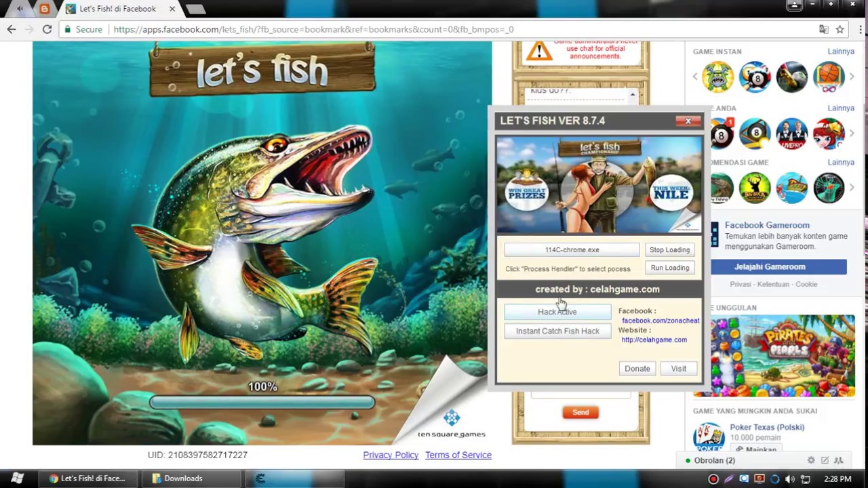The image size is (868, 488).
Task: Close the Let's Fish! di Facebook tab
Action: pos(172,9)
